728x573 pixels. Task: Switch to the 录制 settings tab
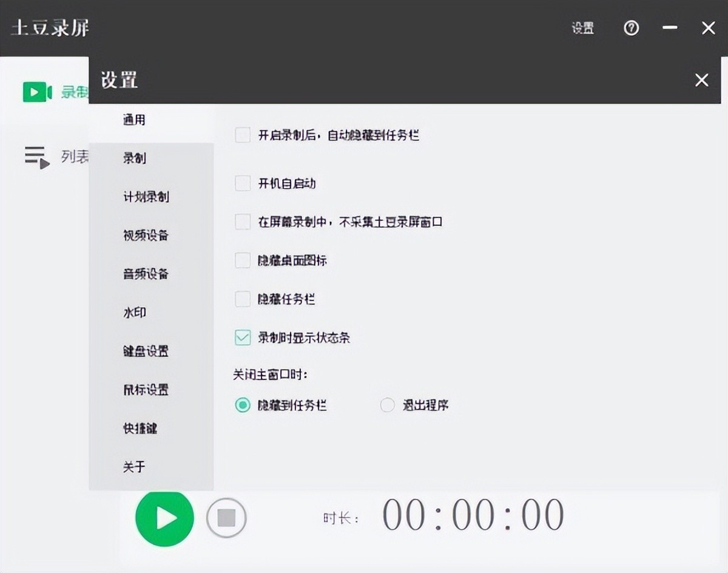pyautogui.click(x=152, y=158)
